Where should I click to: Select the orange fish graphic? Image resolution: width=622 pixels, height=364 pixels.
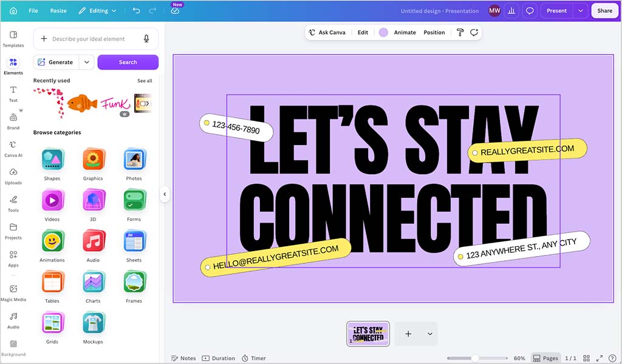pyautogui.click(x=82, y=103)
